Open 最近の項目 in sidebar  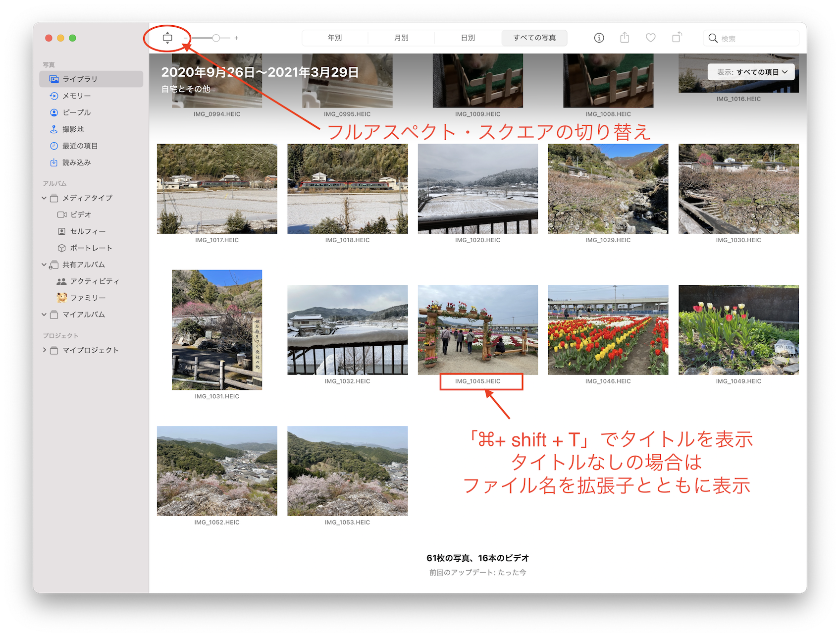pyautogui.click(x=80, y=146)
